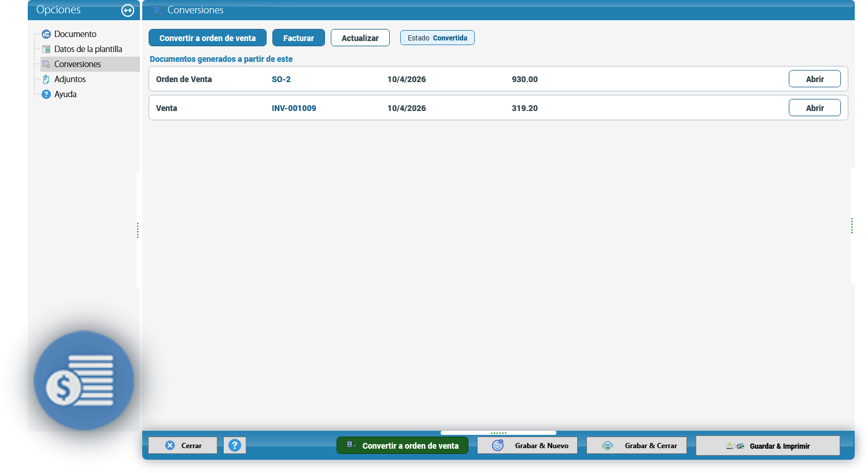Click the Facturar button
The width and height of the screenshot is (868, 473).
click(298, 38)
